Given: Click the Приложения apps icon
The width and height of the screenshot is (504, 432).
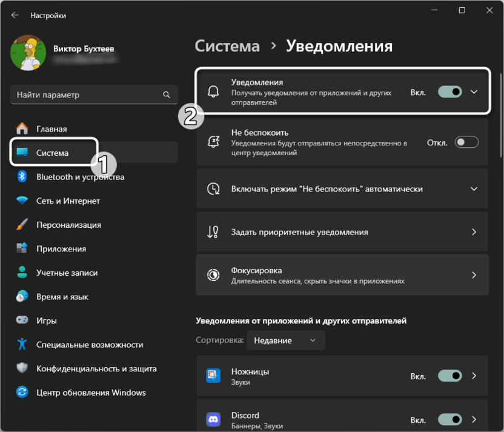Looking at the screenshot, I should point(22,248).
